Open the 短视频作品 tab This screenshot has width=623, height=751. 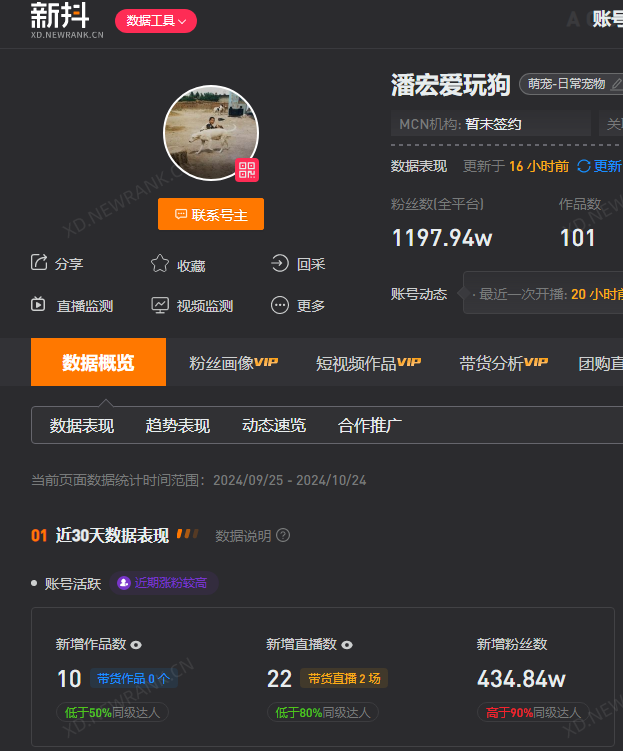368,363
